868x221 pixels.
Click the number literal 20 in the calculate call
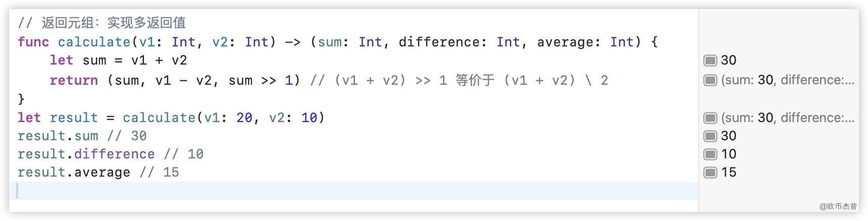point(244,118)
